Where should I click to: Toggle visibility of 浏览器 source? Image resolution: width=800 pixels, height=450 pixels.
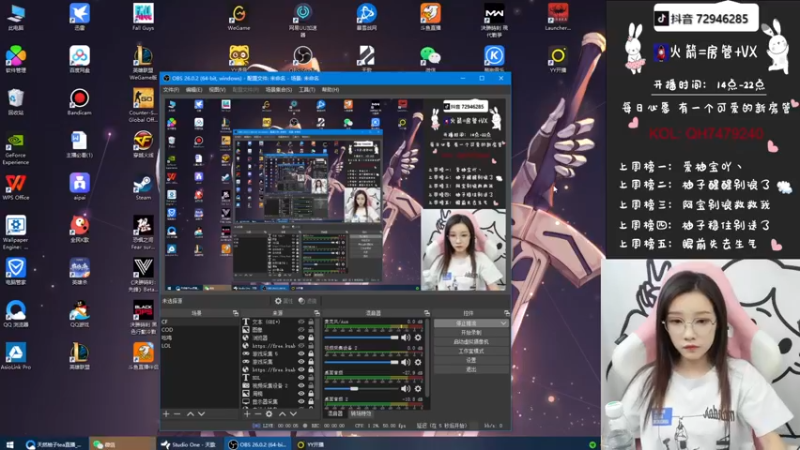(x=301, y=338)
